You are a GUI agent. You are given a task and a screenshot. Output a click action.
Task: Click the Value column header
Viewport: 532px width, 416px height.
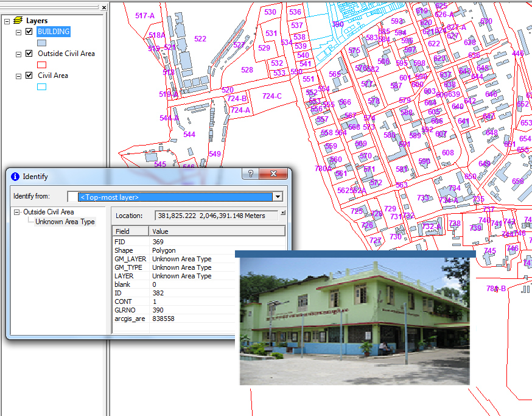tap(217, 231)
